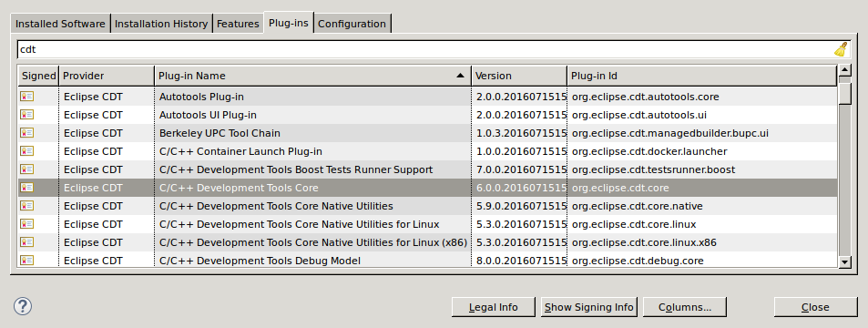868x328 pixels.
Task: Click plug-in id org.eclipse.cdt.core
Action: pyautogui.click(x=620, y=188)
